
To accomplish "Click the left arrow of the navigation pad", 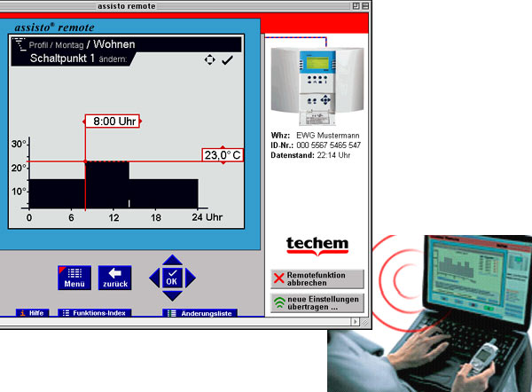I will click(154, 278).
